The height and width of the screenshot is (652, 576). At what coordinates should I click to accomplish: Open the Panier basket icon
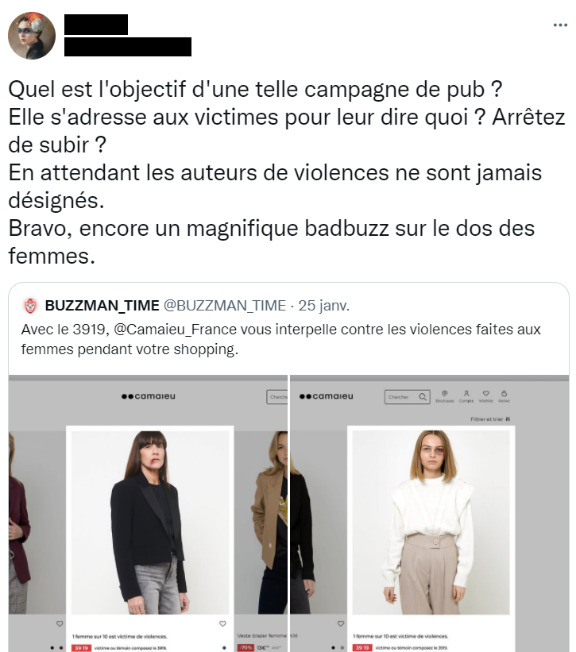click(504, 396)
